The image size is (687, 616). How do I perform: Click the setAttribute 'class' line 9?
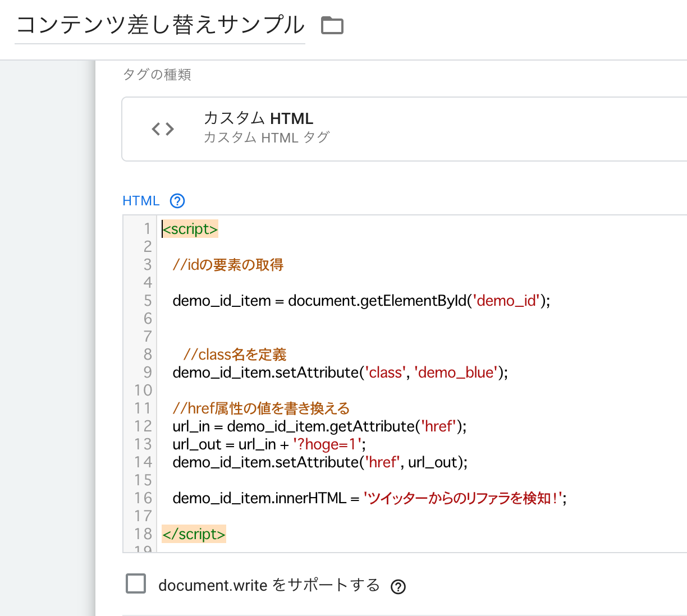[x=340, y=373]
